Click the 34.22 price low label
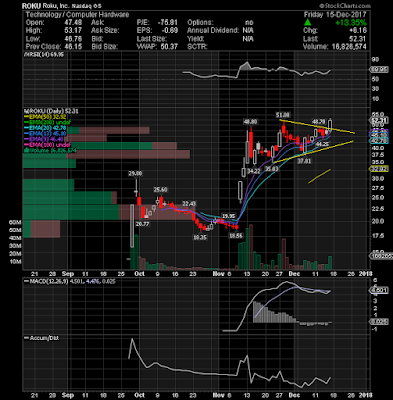 point(254,171)
